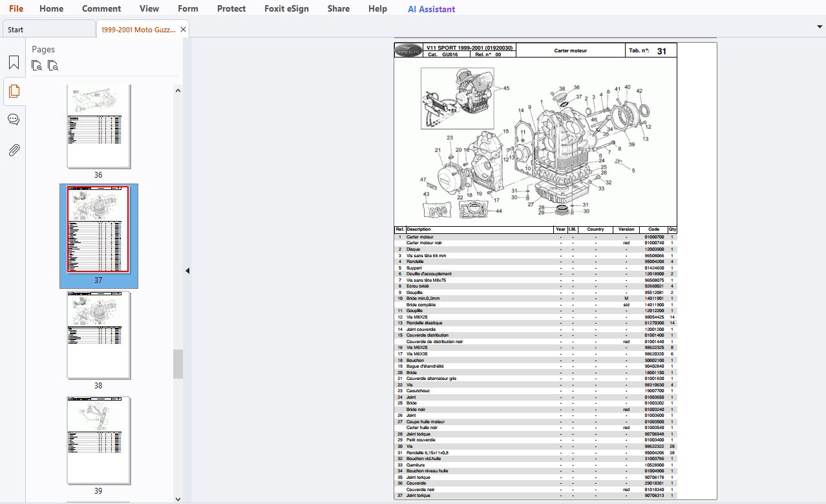Screen dimensions: 826x504
Task: Click 'Couvercle de distribution noir' entry
Action: [434, 342]
